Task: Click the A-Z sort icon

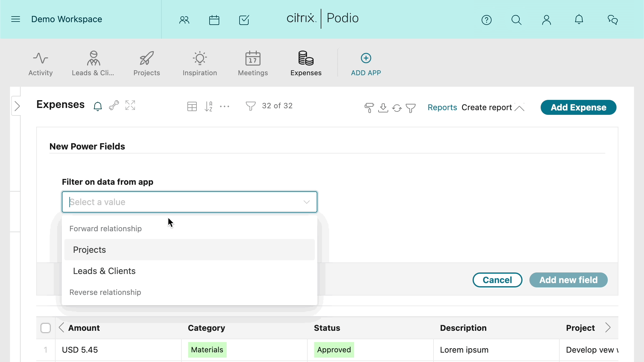Action: pos(209,106)
